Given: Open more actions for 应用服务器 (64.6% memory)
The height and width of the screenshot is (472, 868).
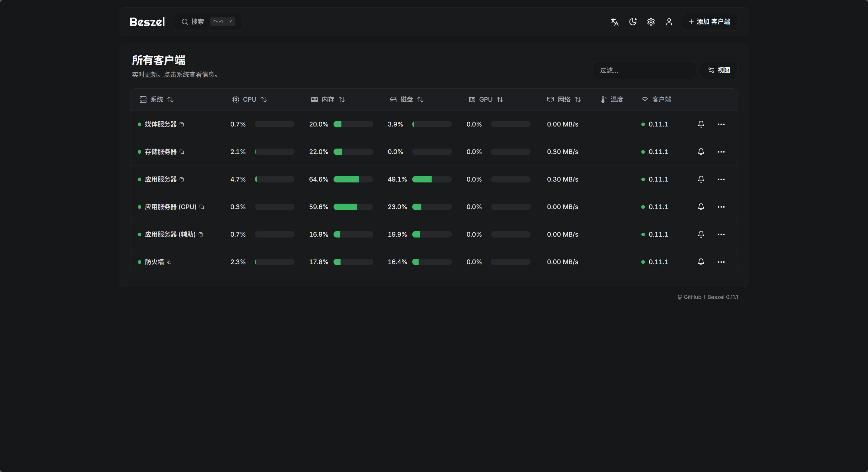Looking at the screenshot, I should pyautogui.click(x=721, y=179).
